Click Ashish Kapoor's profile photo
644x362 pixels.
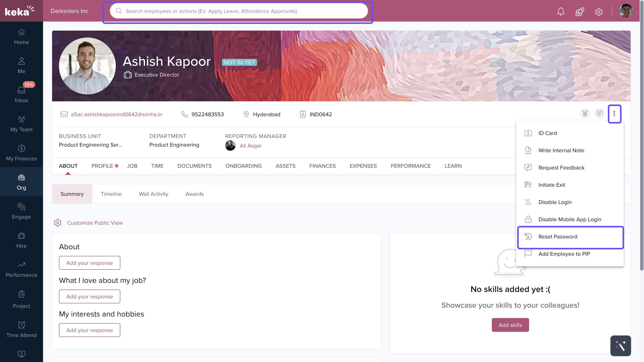pyautogui.click(x=87, y=66)
